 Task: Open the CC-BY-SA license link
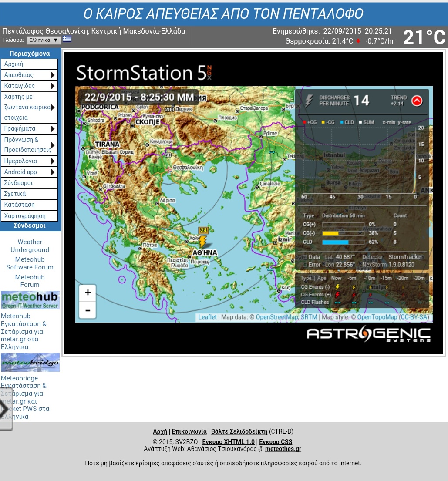click(414, 317)
